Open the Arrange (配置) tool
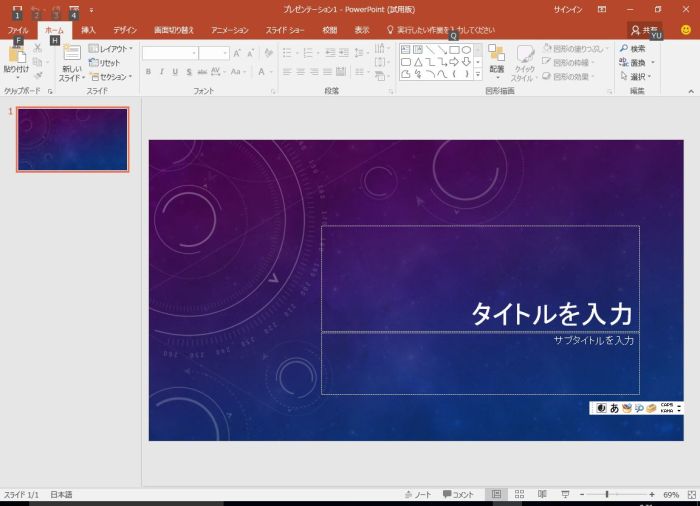This screenshot has width=700, height=506. click(x=496, y=56)
